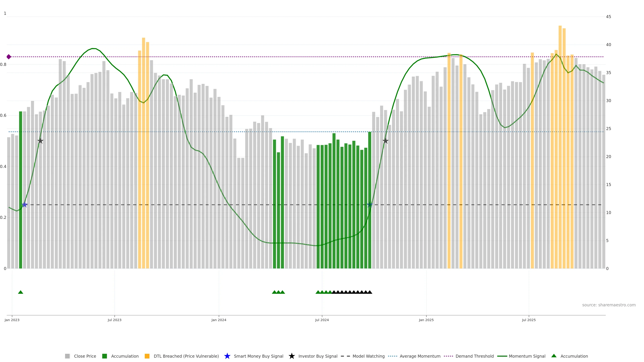Click the orange DTL Breached legend swatch

click(x=147, y=356)
